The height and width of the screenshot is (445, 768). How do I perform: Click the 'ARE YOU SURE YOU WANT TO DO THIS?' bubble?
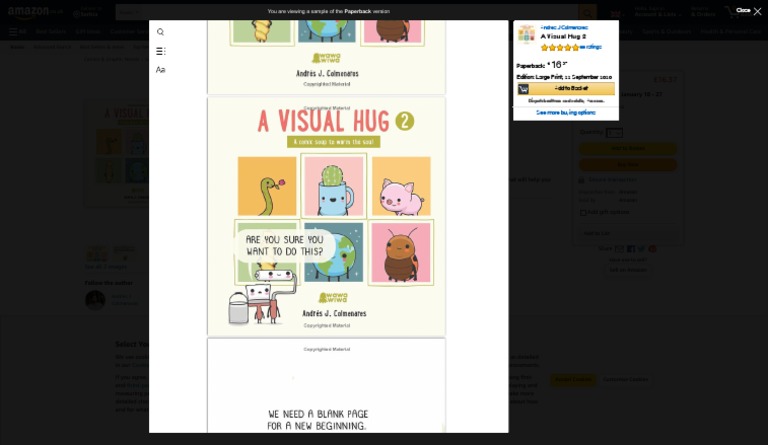(285, 246)
